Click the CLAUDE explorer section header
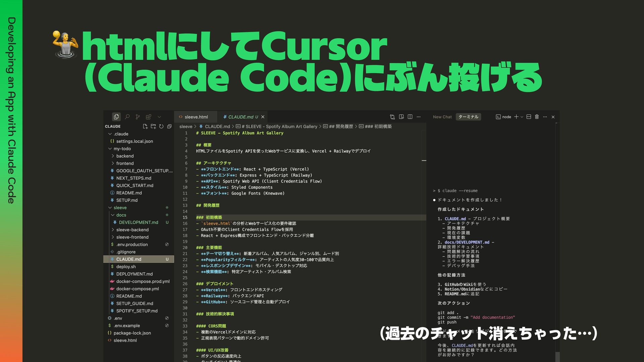 pos(113,126)
